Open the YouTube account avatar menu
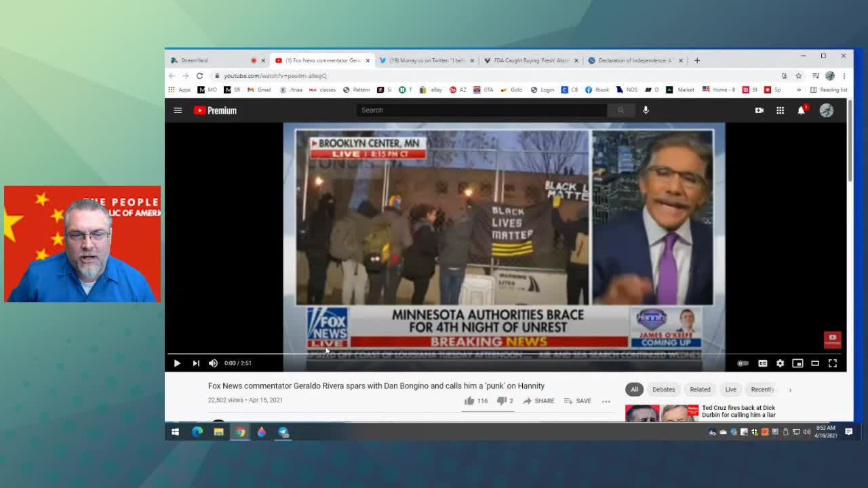Screen dimensions: 868x488 pyautogui.click(x=827, y=110)
